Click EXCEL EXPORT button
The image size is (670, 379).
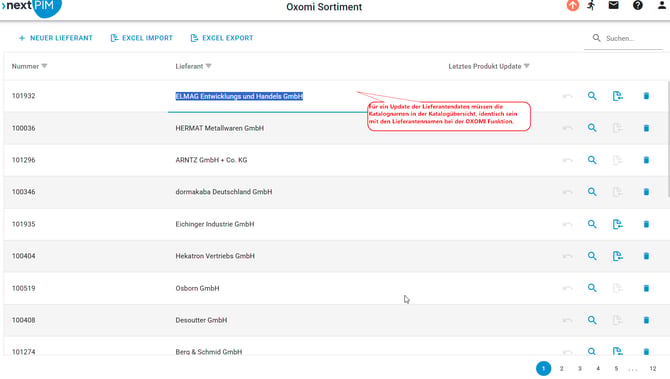pyautogui.click(x=222, y=38)
